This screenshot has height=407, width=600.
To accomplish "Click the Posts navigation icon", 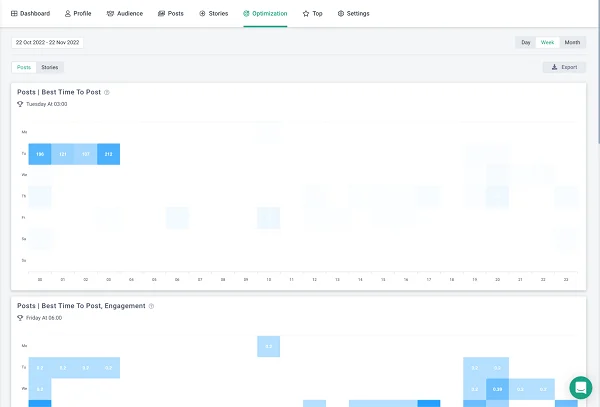I will (162, 14).
